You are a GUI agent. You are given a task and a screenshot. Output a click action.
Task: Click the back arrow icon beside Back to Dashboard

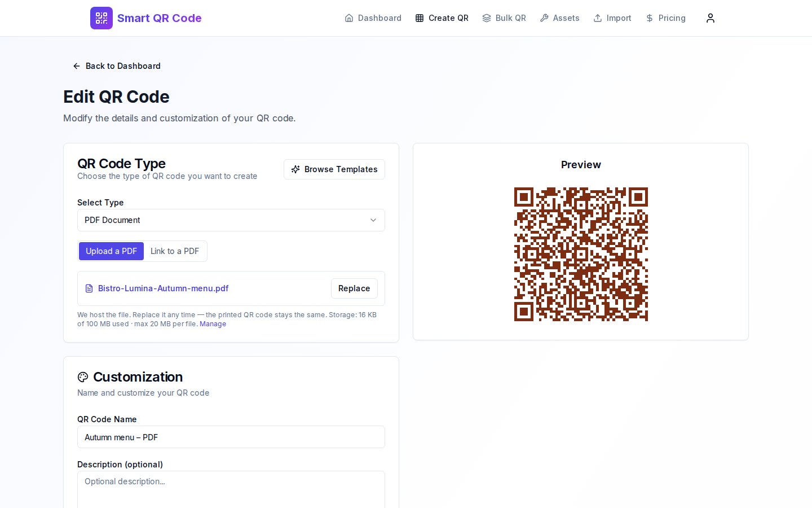[77, 66]
